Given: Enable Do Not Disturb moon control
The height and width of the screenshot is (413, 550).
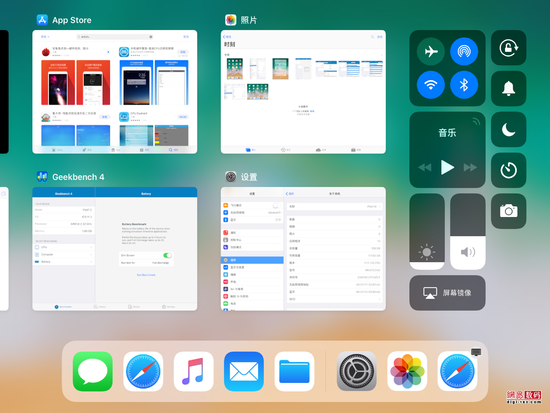Looking at the screenshot, I should click(x=508, y=129).
